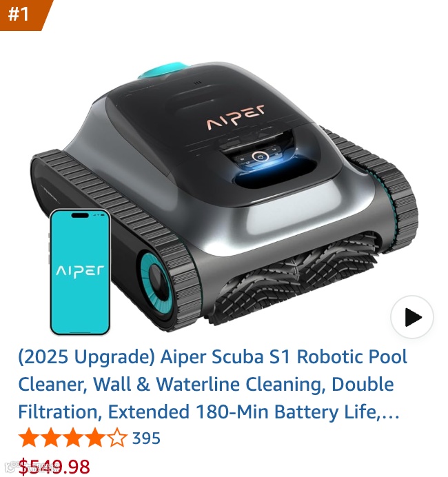The height and width of the screenshot is (477, 448).
Task: Click the $549.98 price
Action: (54, 466)
